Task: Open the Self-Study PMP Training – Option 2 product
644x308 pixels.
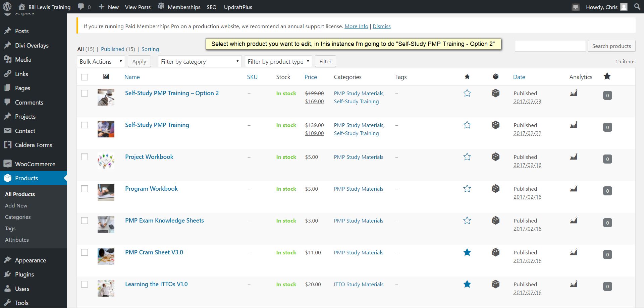Action: click(172, 93)
